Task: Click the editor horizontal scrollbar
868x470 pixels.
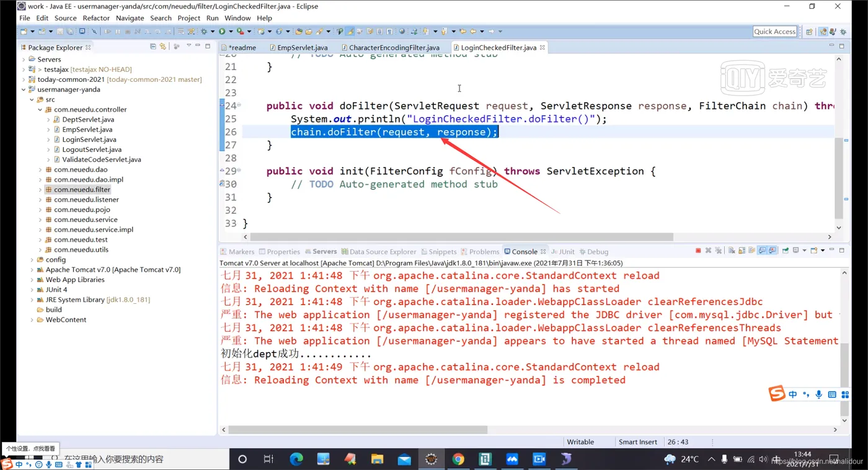Action: pyautogui.click(x=462, y=237)
